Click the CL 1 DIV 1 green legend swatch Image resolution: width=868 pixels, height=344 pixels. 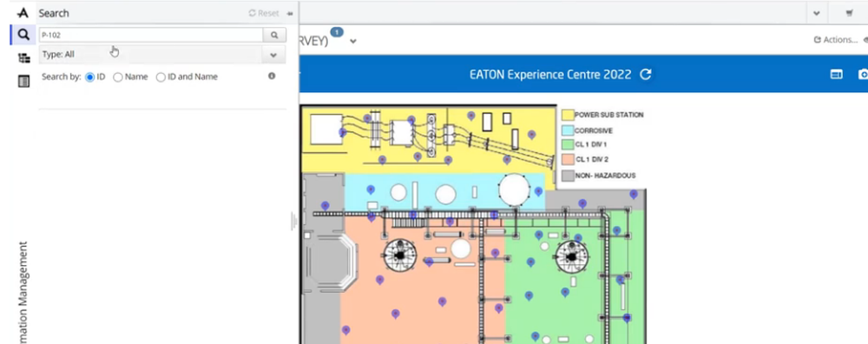[568, 144]
